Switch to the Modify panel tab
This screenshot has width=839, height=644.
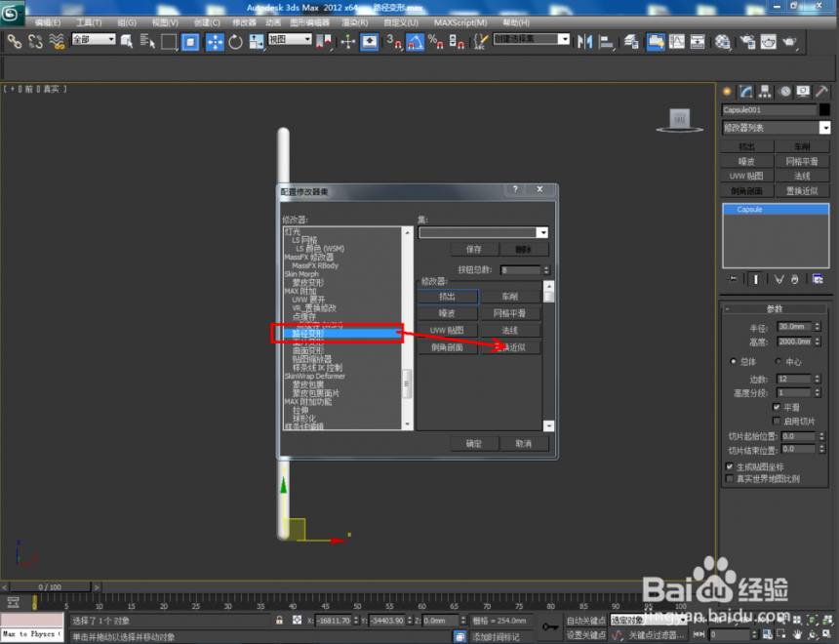point(746,92)
